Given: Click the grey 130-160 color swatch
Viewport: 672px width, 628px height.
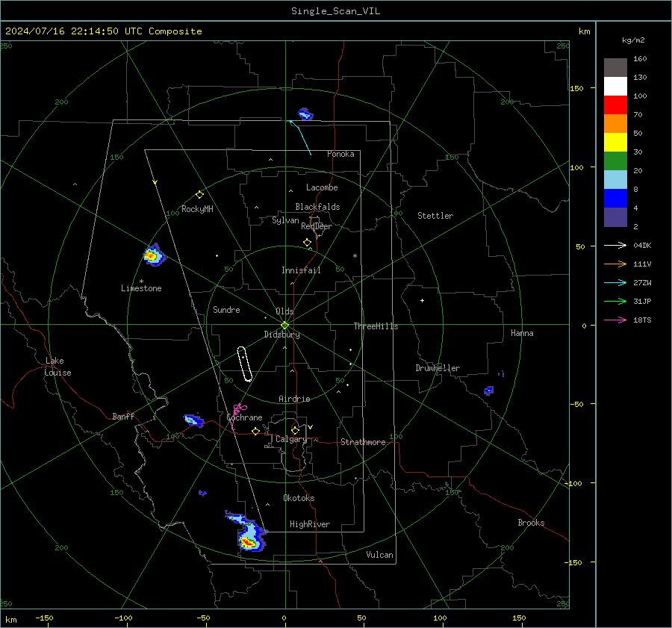Looking at the screenshot, I should (615, 68).
